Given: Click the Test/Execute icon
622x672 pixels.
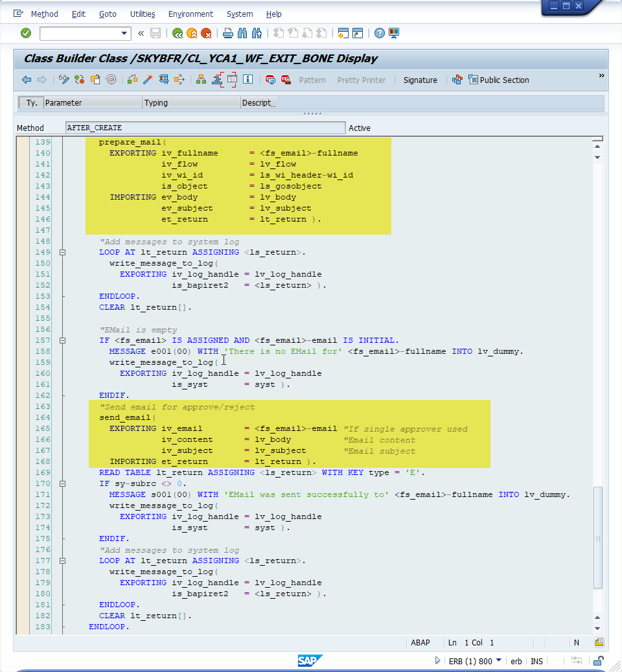Looking at the screenshot, I should coord(164,80).
